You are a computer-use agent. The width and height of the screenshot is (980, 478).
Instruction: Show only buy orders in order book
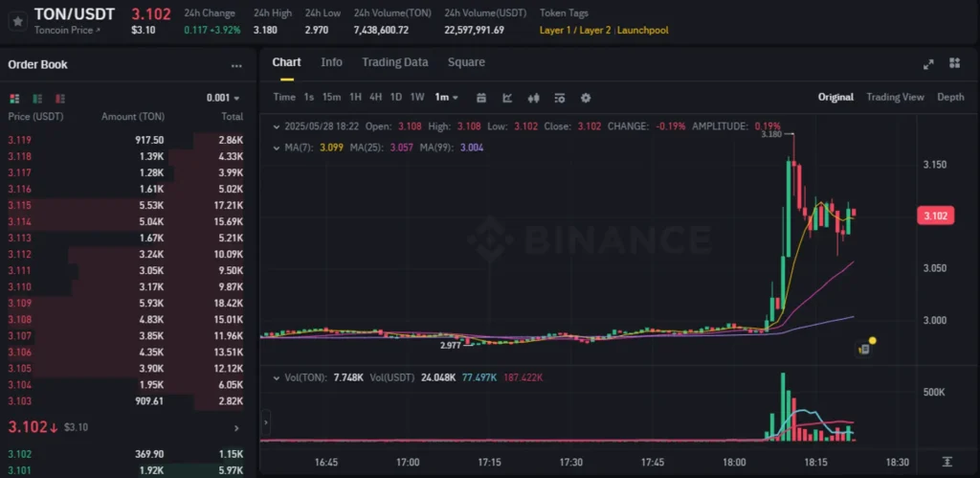(x=37, y=99)
